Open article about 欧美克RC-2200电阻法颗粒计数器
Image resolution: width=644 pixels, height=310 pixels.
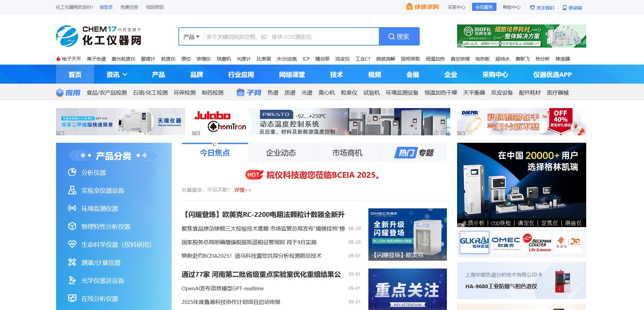click(263, 214)
